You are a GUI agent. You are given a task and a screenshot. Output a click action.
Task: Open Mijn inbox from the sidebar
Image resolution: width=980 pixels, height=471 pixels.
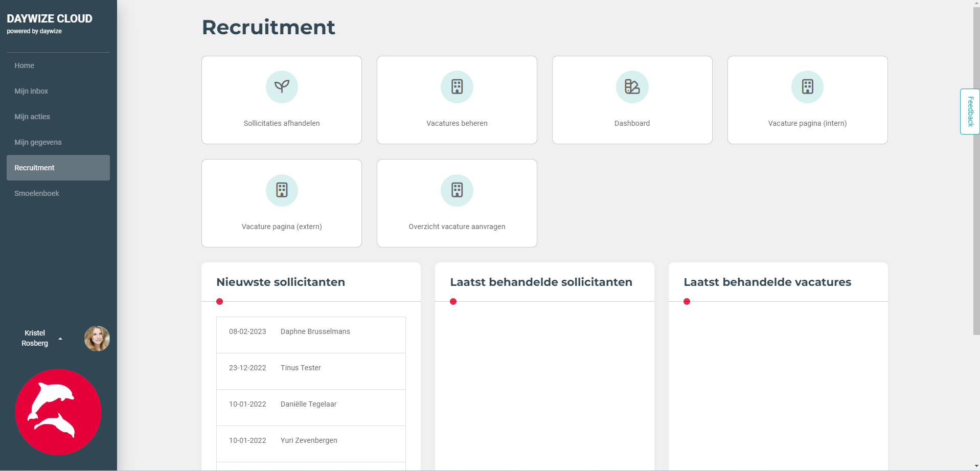coord(31,91)
